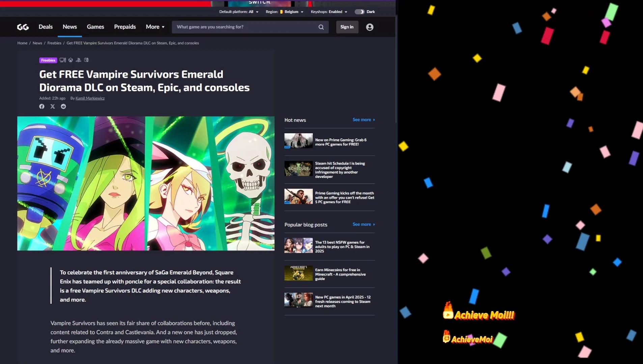Click See more next to Hot news
Image resolution: width=643 pixels, height=364 pixels.
tap(364, 120)
